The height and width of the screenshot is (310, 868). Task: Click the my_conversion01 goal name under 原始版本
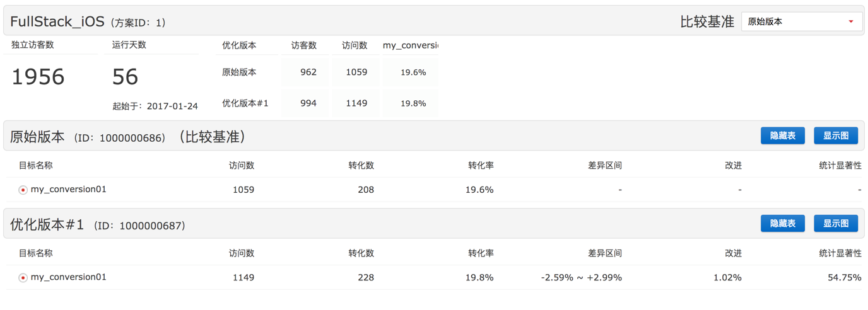tap(69, 189)
